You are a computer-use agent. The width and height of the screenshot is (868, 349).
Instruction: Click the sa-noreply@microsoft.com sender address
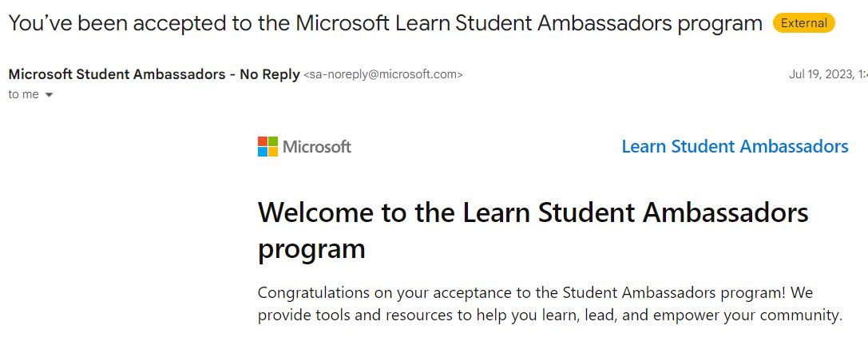(x=383, y=74)
